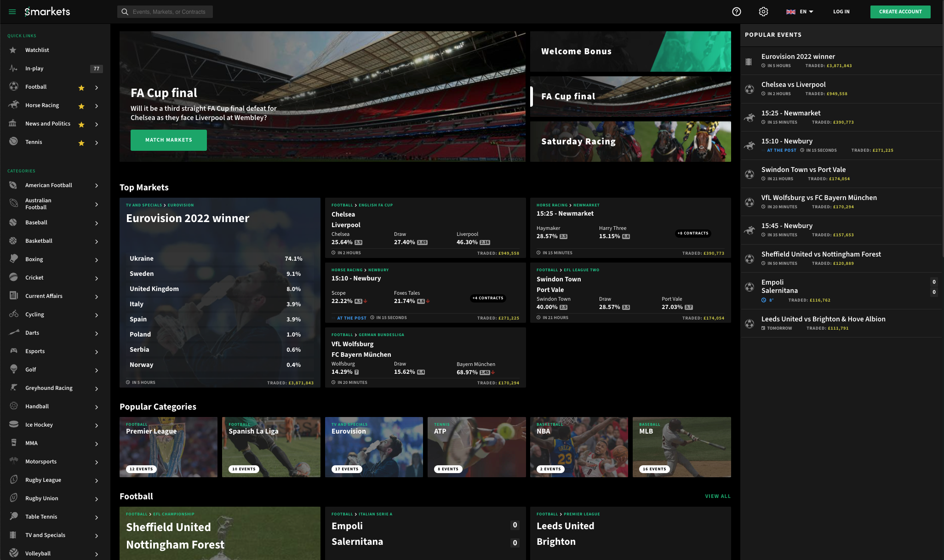Viewport: 944px width, 560px height.
Task: Click the Cycling bicycle category icon
Action: coord(14,314)
